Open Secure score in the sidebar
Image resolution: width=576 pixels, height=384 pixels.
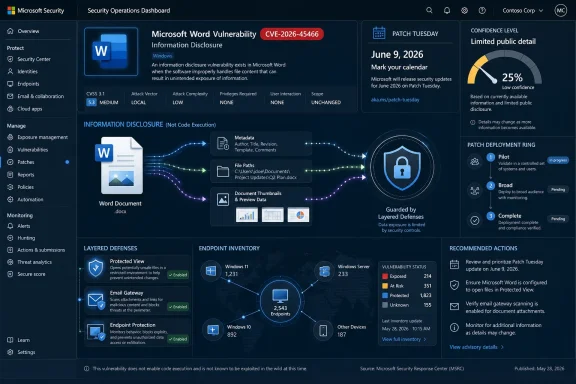click(26, 274)
